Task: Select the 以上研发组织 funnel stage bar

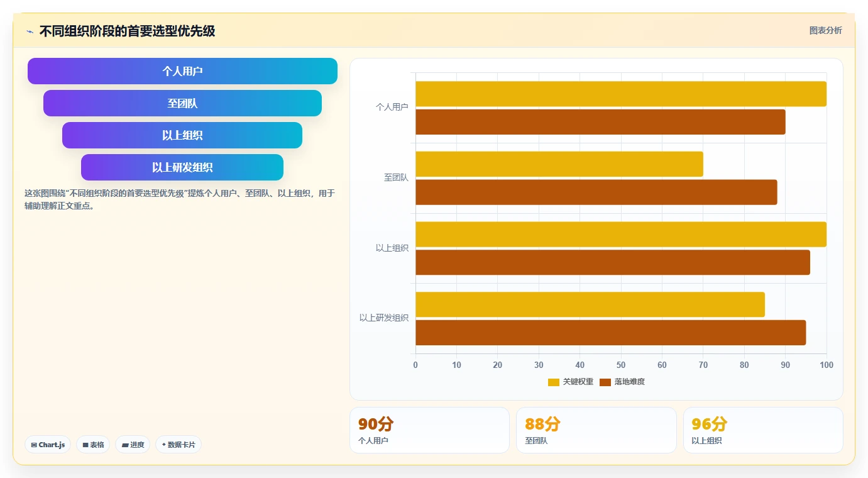Action: 182,167
